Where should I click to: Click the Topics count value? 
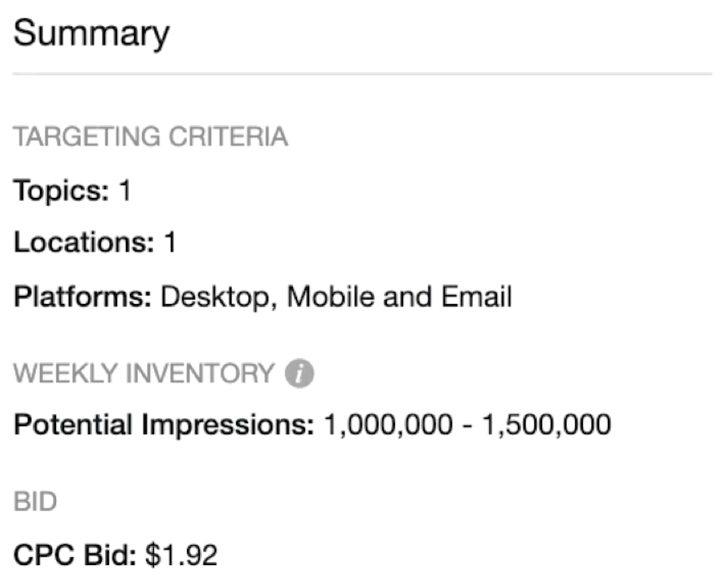point(125,191)
